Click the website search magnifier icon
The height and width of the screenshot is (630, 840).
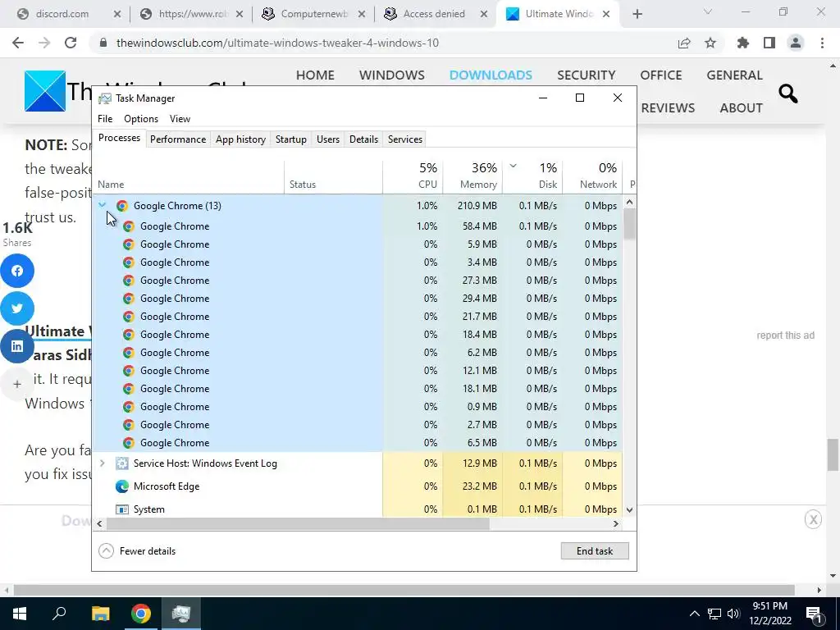tap(787, 94)
